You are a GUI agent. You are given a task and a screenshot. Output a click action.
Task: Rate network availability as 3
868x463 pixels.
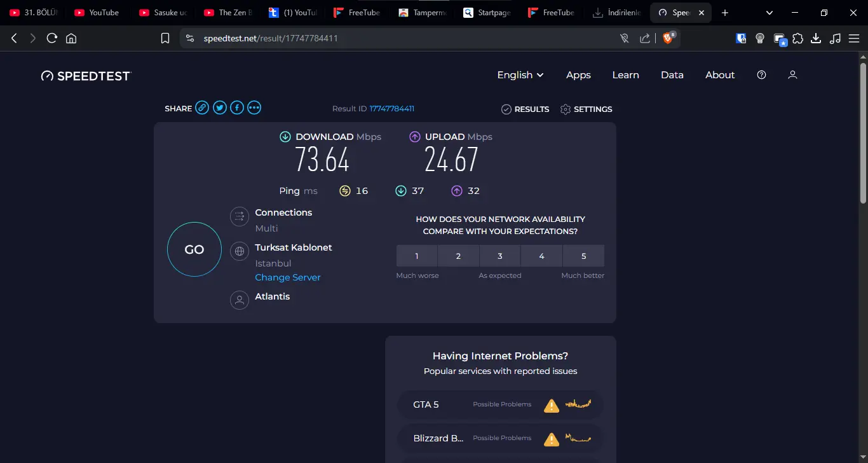(x=500, y=256)
